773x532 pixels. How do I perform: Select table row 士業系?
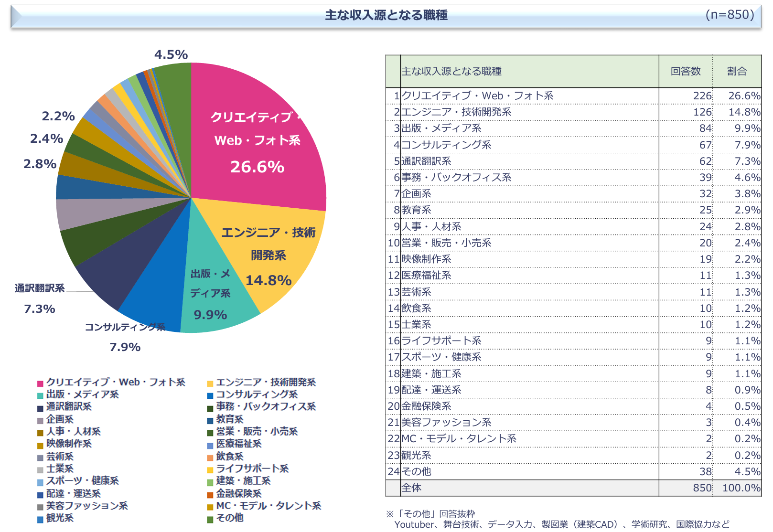point(573,325)
